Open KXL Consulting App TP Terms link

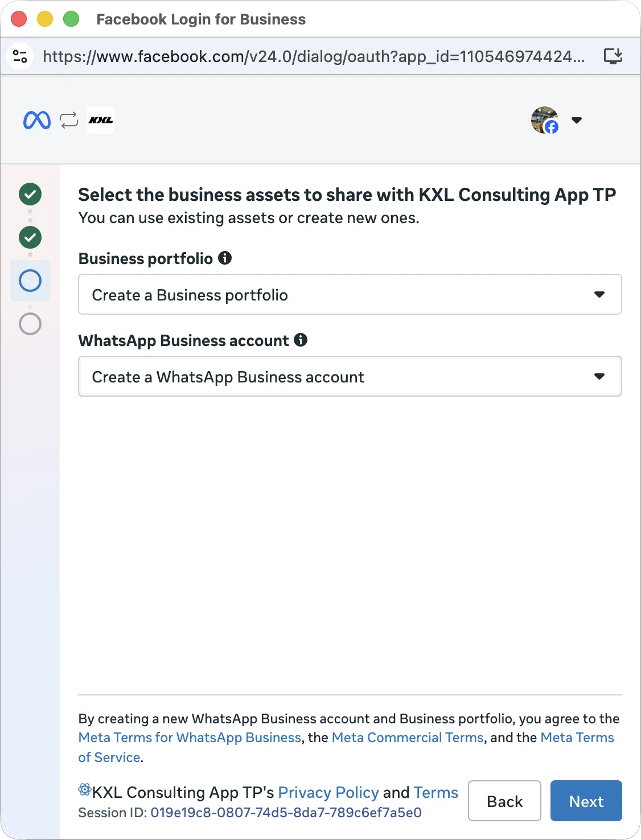click(436, 792)
